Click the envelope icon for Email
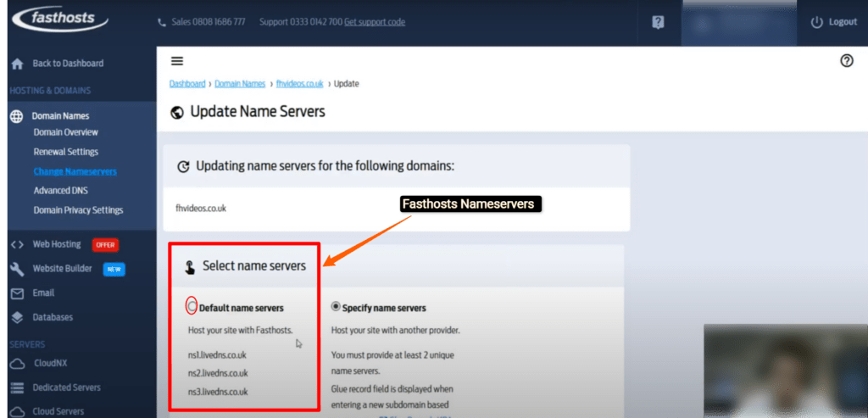Viewport: 868px width, 418px height. point(17,293)
